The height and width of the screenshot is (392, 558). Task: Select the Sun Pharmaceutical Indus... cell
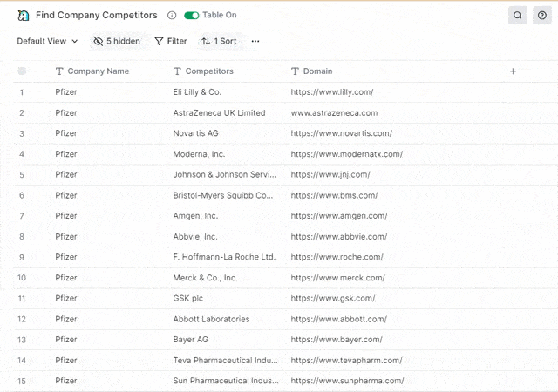[226, 381]
